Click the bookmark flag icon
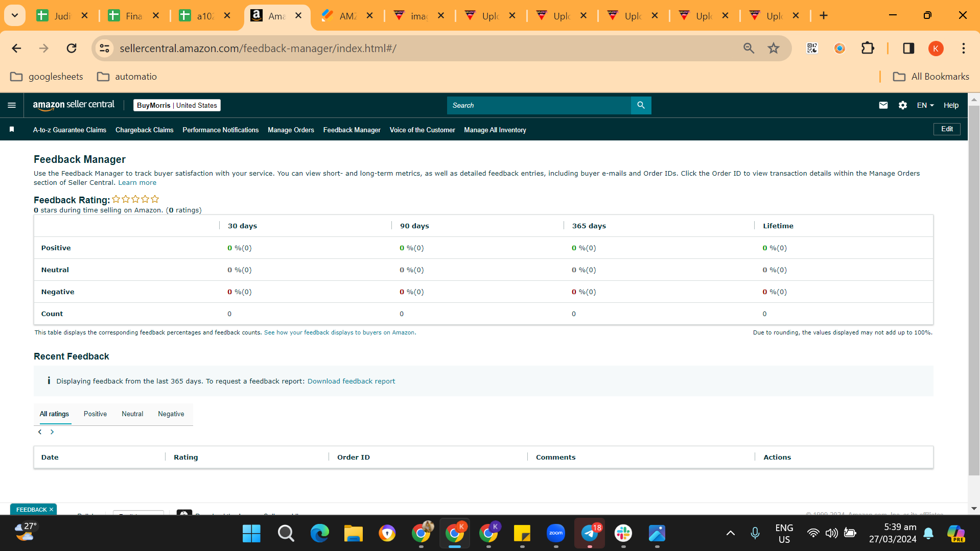 coord(12,130)
